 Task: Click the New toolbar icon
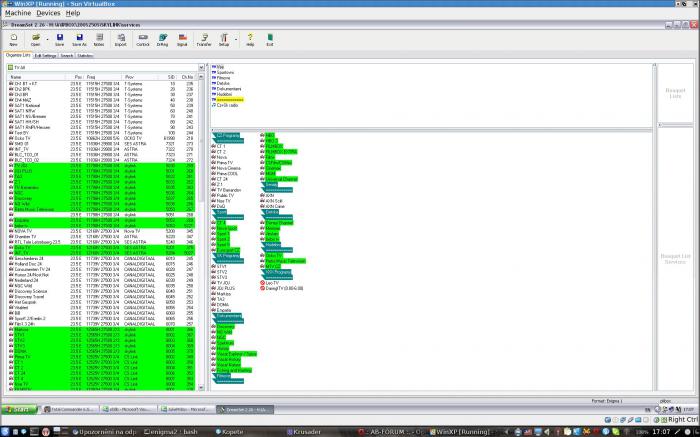tap(13, 40)
